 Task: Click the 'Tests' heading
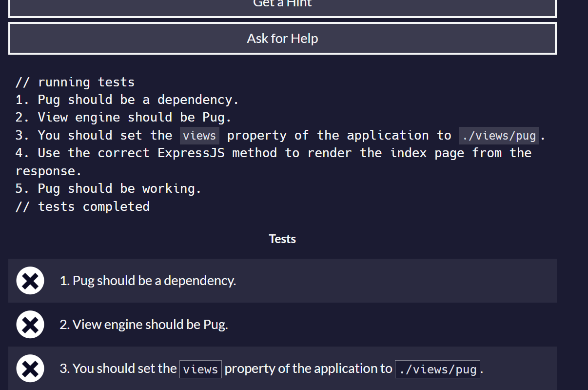pyautogui.click(x=282, y=239)
